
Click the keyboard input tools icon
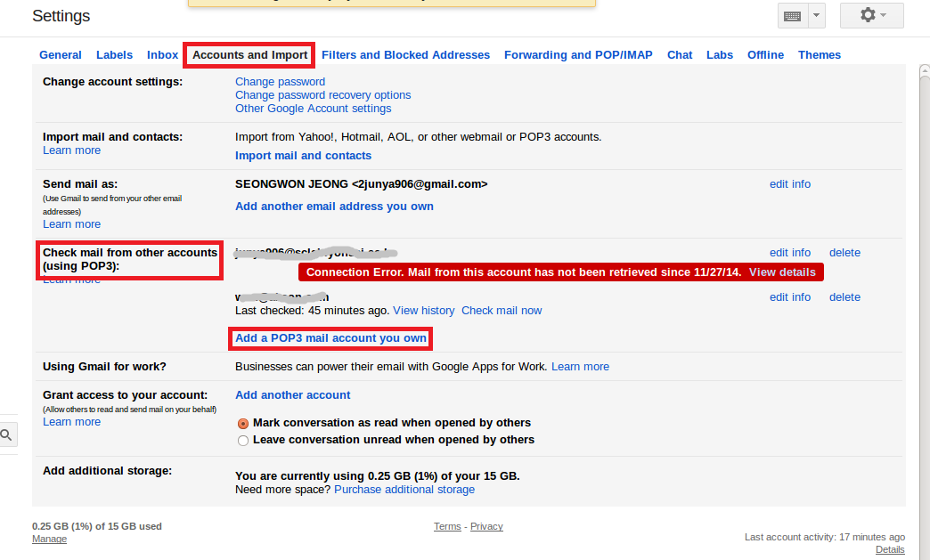tap(793, 16)
